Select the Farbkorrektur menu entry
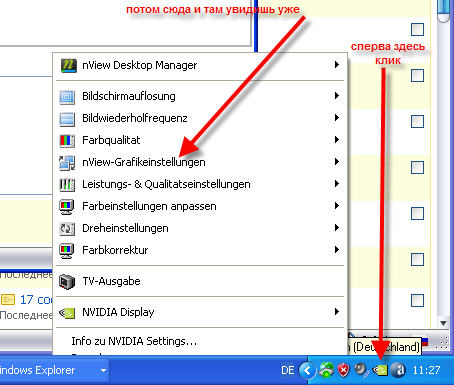 click(200, 250)
